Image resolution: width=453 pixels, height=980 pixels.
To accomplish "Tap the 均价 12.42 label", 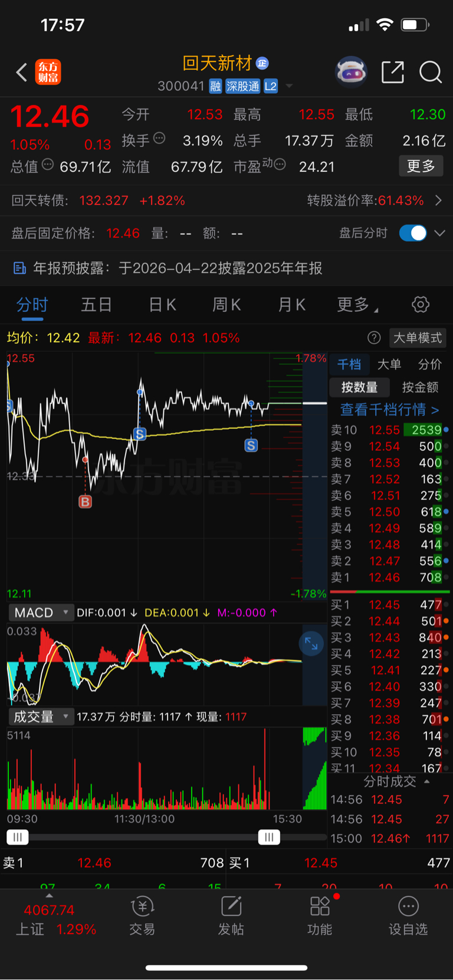I will point(43,338).
